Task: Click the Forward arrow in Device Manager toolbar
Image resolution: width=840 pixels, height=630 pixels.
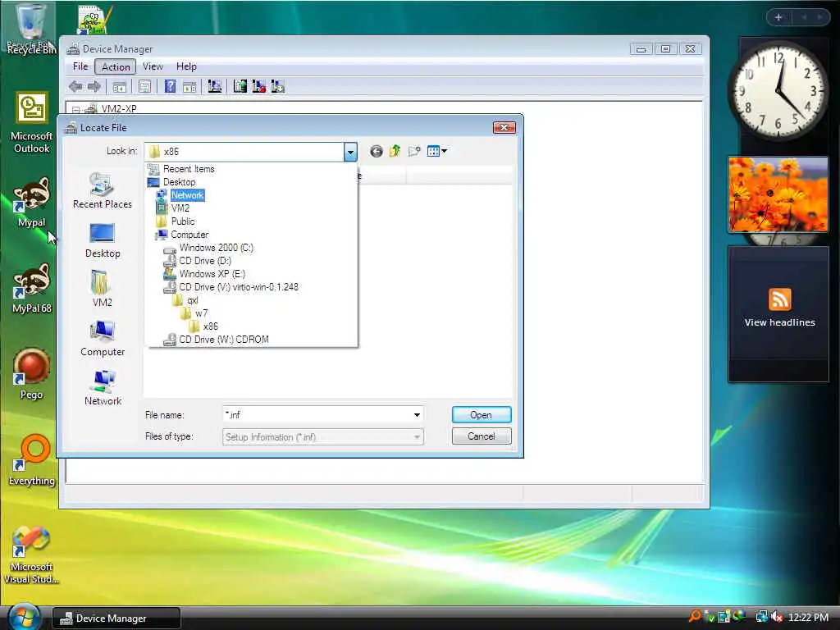Action: click(x=94, y=86)
